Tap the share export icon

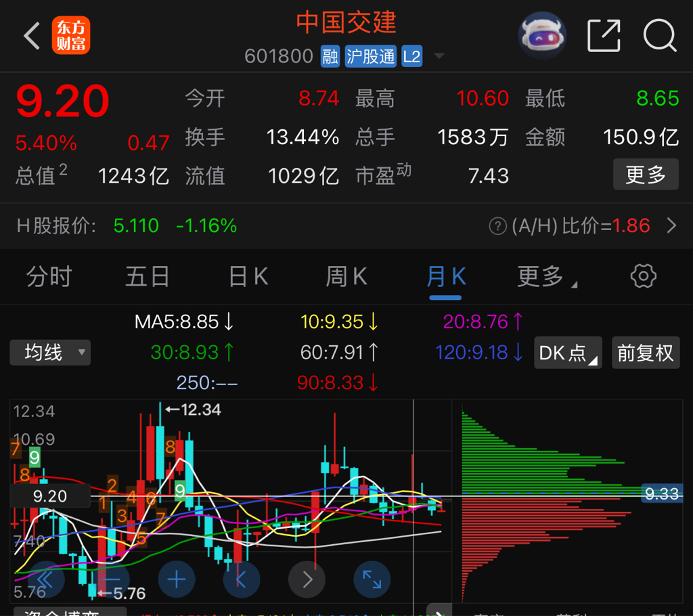pyautogui.click(x=604, y=35)
